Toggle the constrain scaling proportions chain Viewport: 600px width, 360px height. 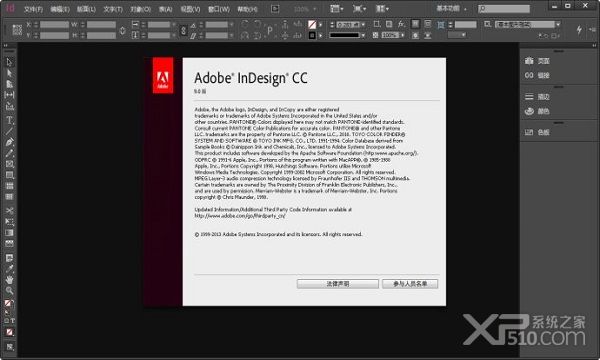pos(183,30)
